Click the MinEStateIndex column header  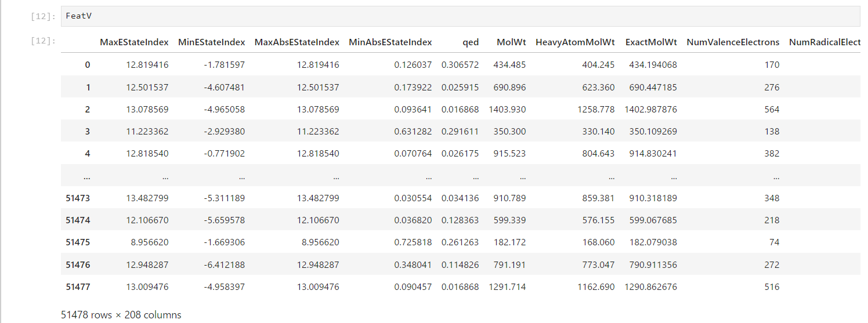click(211, 42)
